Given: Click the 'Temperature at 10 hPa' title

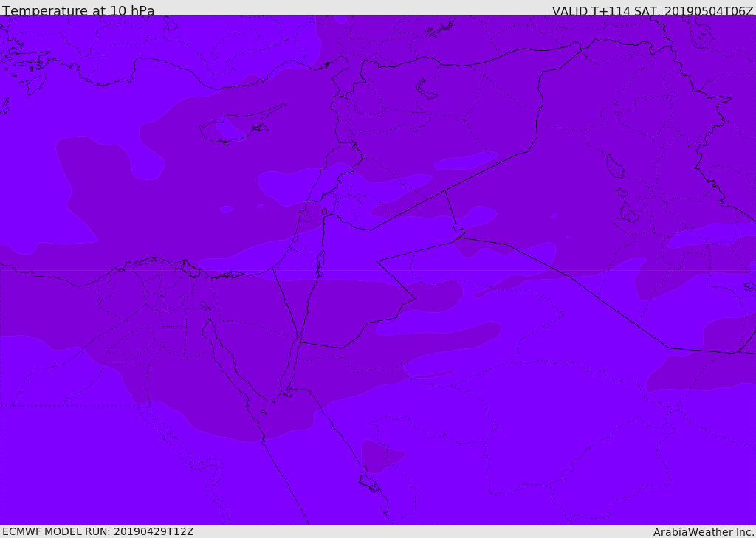Looking at the screenshot, I should (x=78, y=10).
